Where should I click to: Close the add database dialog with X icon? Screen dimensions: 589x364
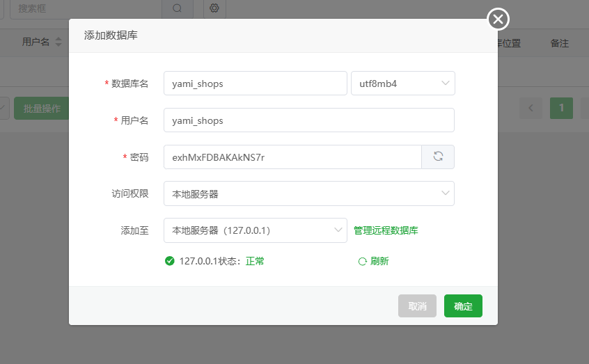498,19
